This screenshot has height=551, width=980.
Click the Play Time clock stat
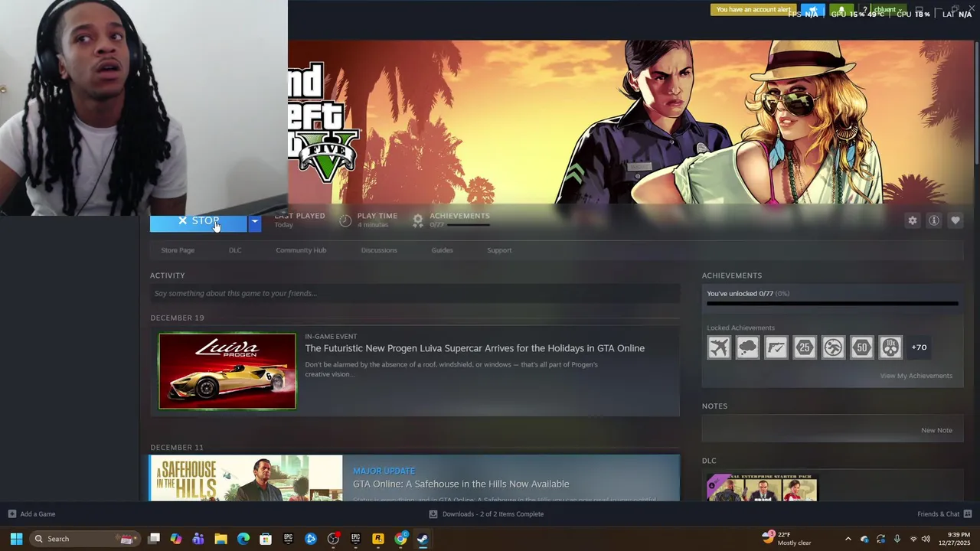tap(368, 220)
